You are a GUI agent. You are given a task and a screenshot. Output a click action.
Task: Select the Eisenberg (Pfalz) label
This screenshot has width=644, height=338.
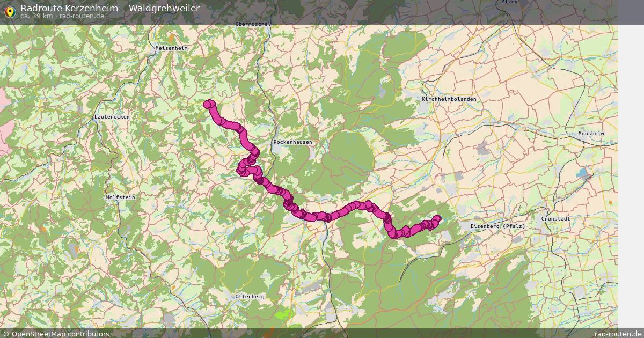click(x=497, y=226)
